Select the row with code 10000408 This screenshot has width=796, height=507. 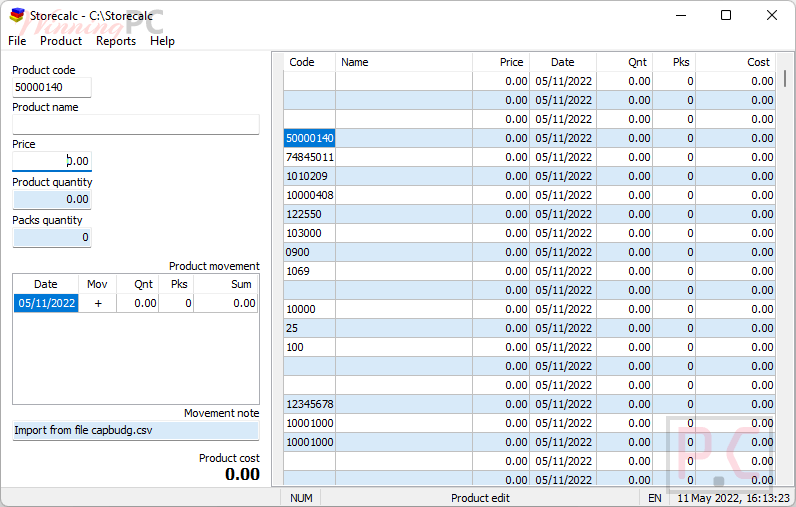click(529, 195)
